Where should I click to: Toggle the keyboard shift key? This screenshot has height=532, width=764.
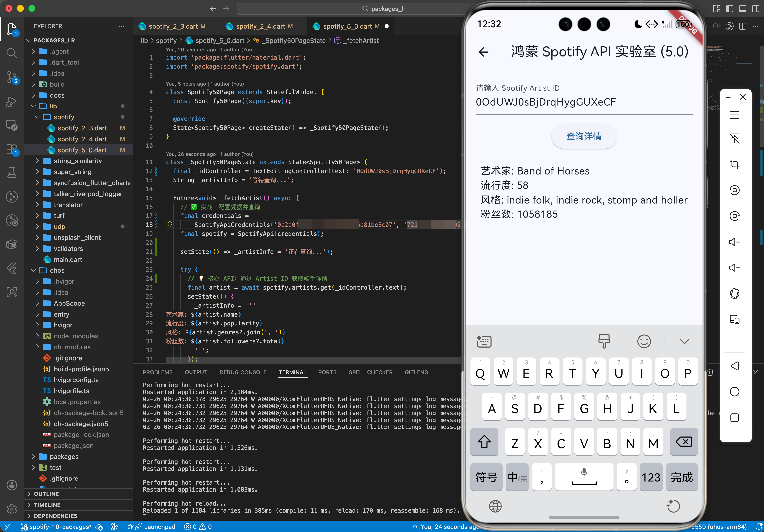(484, 442)
